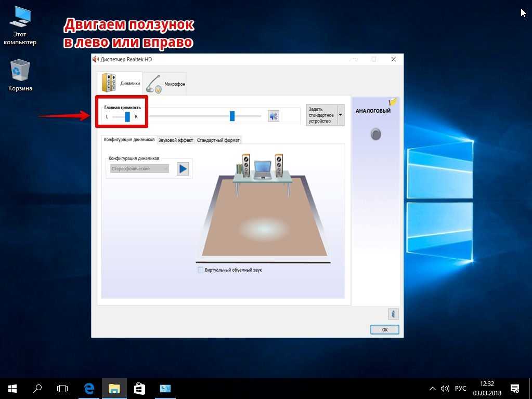Open Microsoft Edge from the taskbar

pyautogui.click(x=89, y=388)
